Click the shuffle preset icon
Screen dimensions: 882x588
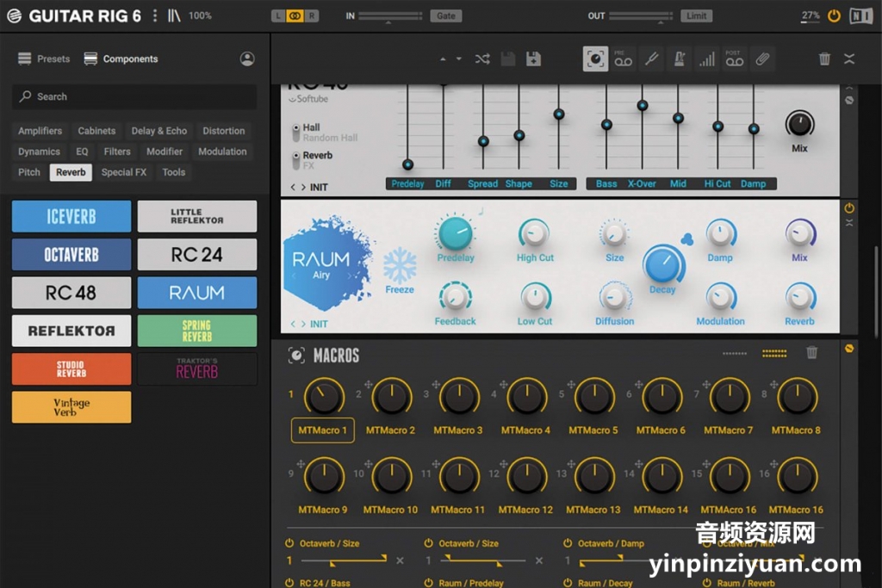click(x=482, y=59)
